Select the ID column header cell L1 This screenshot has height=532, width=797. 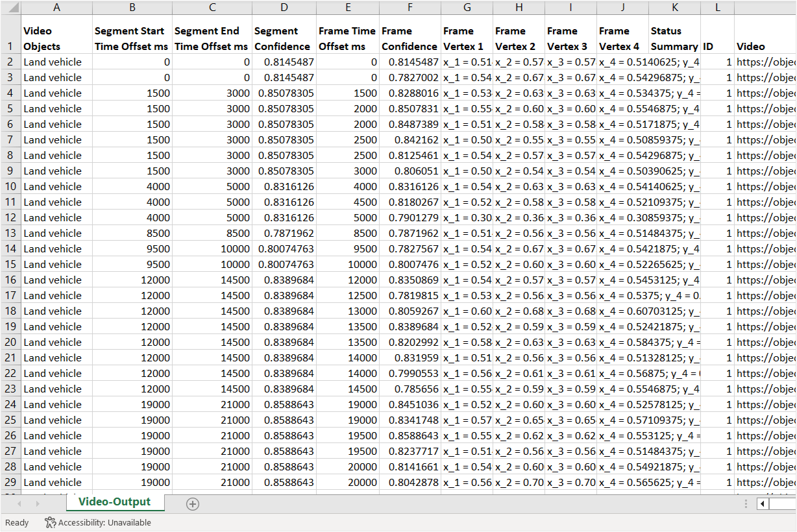click(x=717, y=38)
